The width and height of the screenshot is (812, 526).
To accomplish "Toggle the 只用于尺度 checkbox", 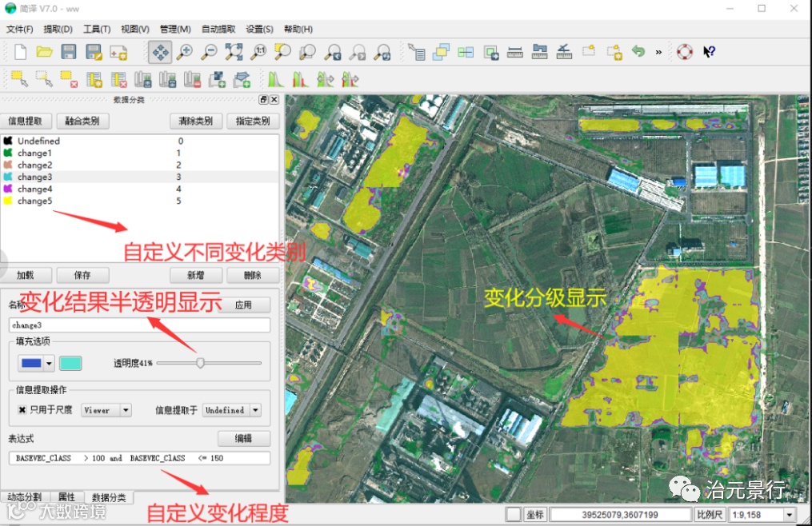I will [22, 409].
